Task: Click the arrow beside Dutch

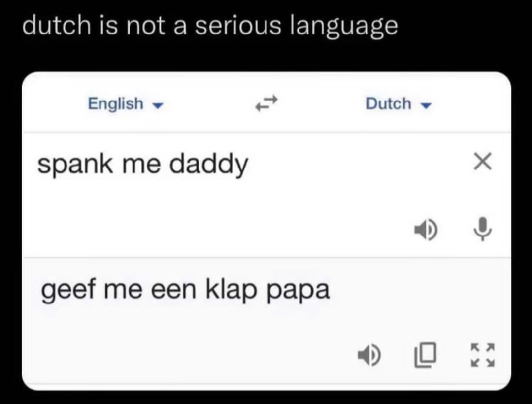Action: 426,104
